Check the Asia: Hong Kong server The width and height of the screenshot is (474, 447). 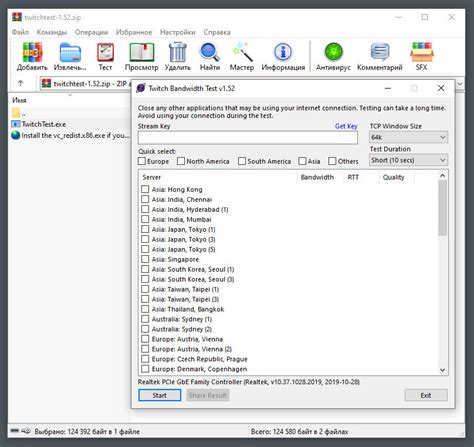tap(145, 189)
